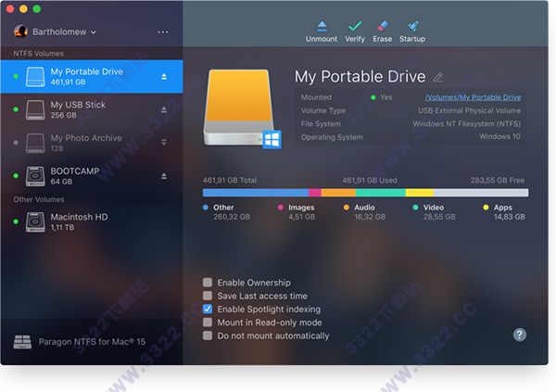Click large yellow drive illustration
This screenshot has width=556, height=392.
pos(239,107)
